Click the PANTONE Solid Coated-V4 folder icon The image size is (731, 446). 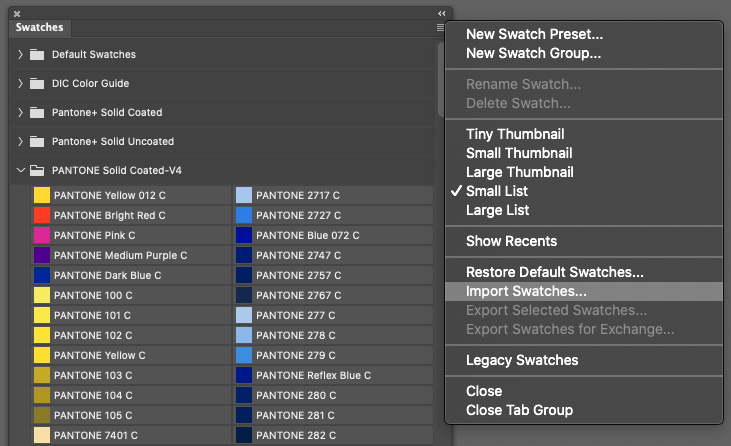click(x=37, y=170)
